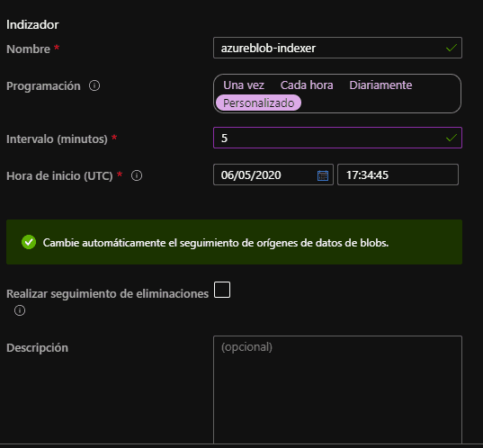Click the green success checkmark in banner
Viewport: 483px width, 448px height.
[x=29, y=242]
